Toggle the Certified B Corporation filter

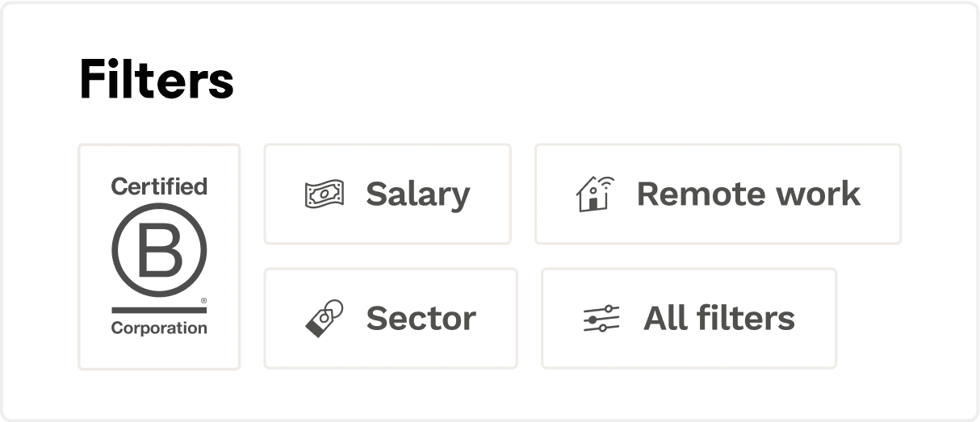click(159, 257)
